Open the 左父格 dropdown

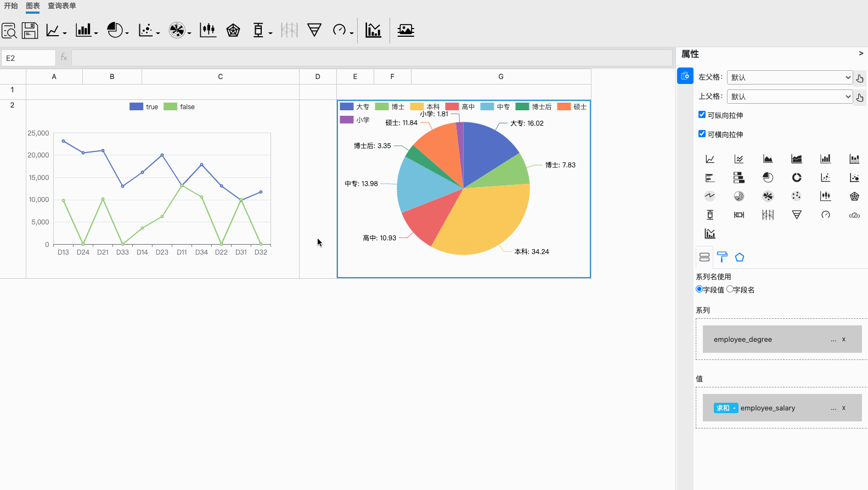790,77
